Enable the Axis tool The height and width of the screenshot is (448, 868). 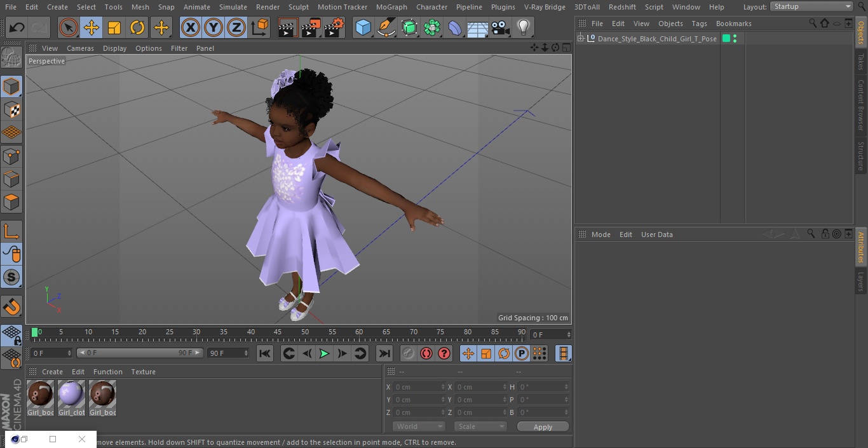click(x=11, y=231)
